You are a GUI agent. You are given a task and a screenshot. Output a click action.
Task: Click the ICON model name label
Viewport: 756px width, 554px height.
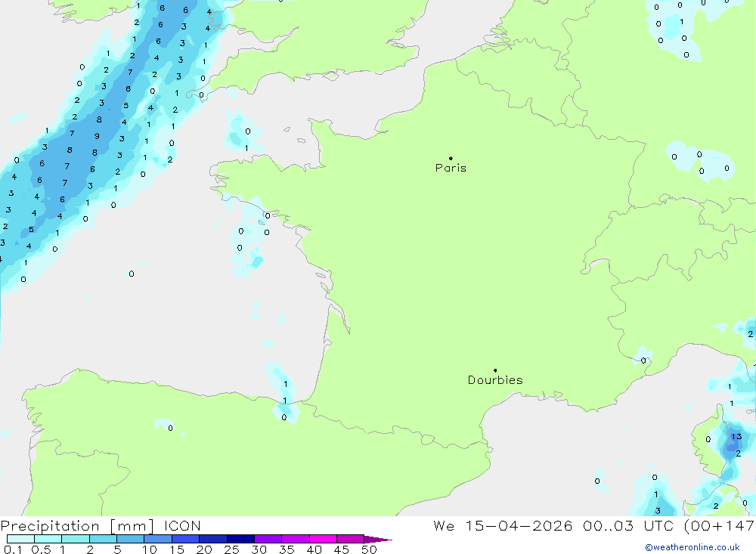click(x=182, y=526)
